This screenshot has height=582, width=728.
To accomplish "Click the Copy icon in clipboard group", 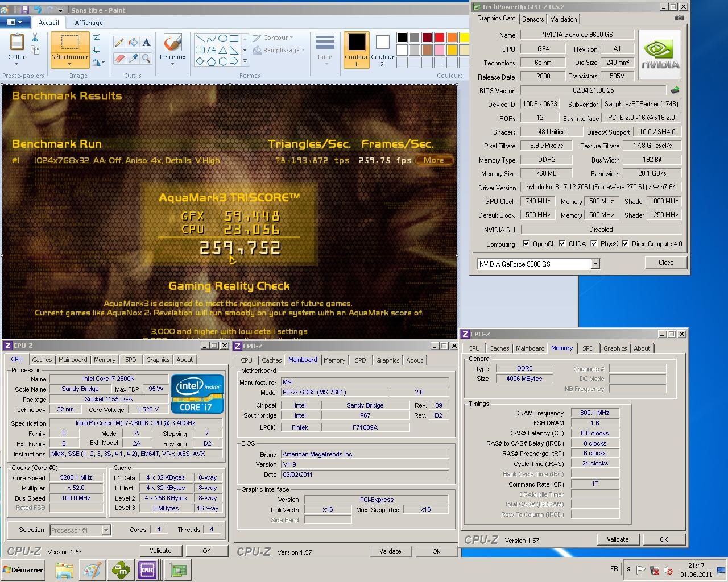I will tap(35, 51).
